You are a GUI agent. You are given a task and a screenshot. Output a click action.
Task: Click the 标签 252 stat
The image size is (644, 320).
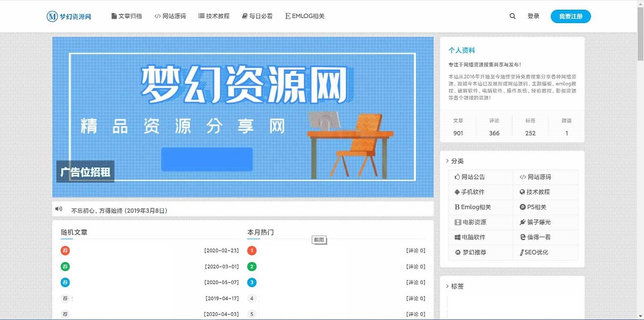530,127
